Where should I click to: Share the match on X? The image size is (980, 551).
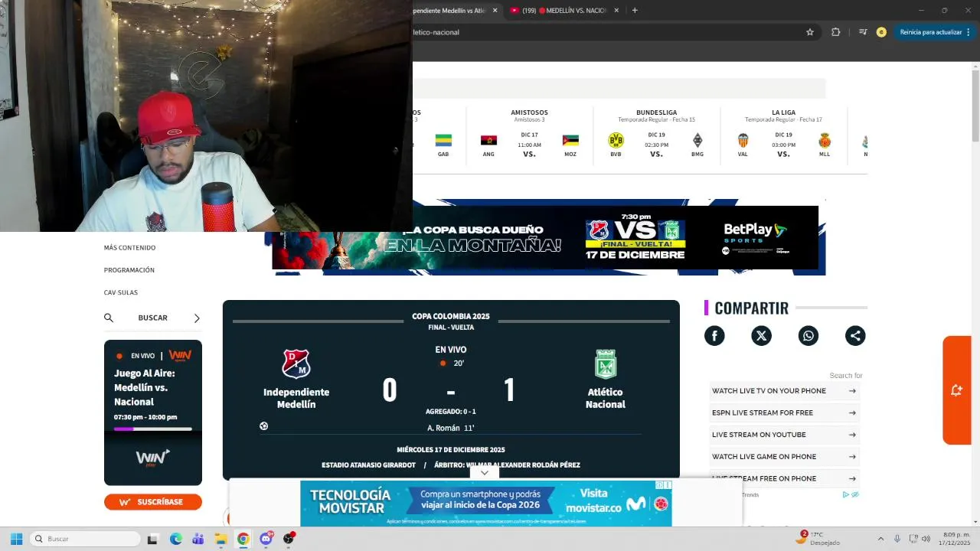tap(761, 336)
